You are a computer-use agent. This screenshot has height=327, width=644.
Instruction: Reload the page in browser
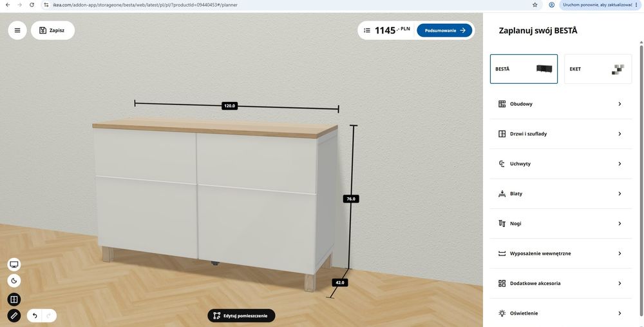click(x=32, y=5)
